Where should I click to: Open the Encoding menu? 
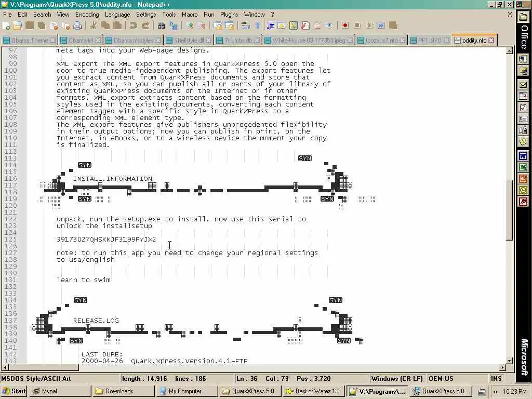(x=87, y=15)
